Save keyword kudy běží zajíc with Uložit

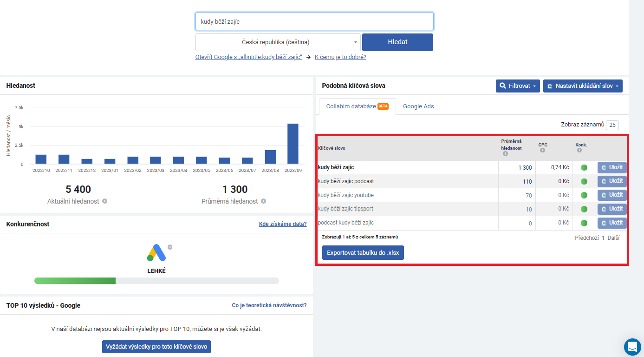tap(612, 167)
